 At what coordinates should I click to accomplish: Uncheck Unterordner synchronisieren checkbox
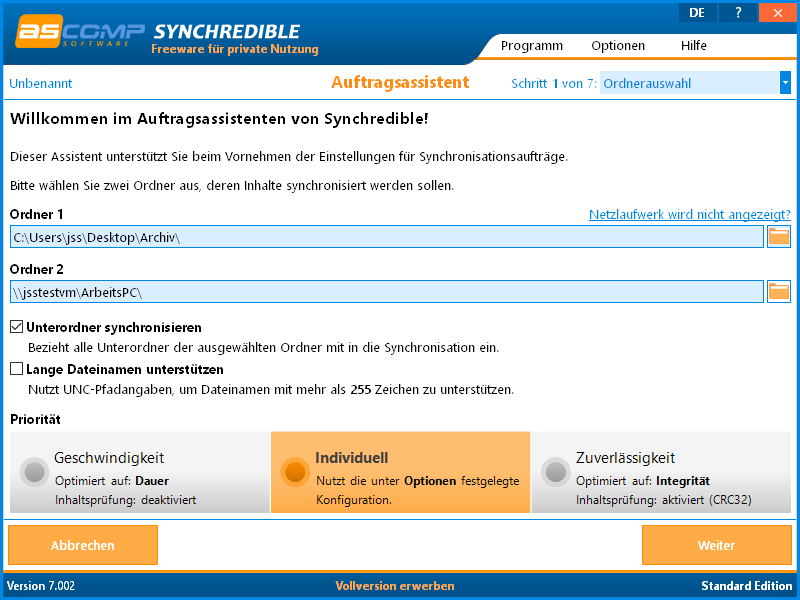(16, 327)
